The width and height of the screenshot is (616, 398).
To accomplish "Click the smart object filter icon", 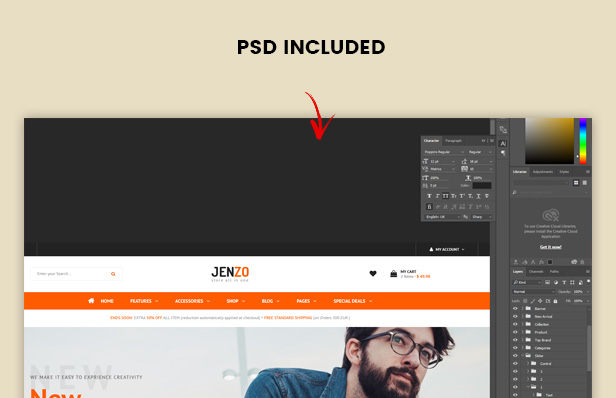I will click(581, 282).
